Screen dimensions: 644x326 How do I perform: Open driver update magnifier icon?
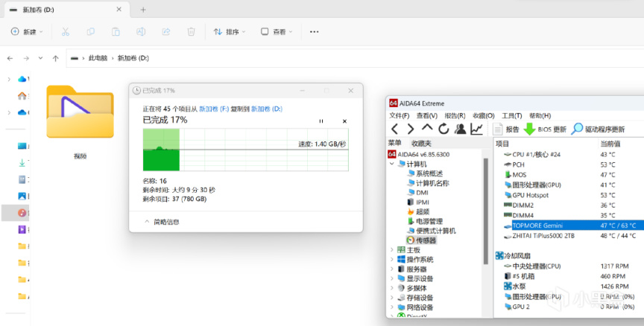pyautogui.click(x=577, y=130)
